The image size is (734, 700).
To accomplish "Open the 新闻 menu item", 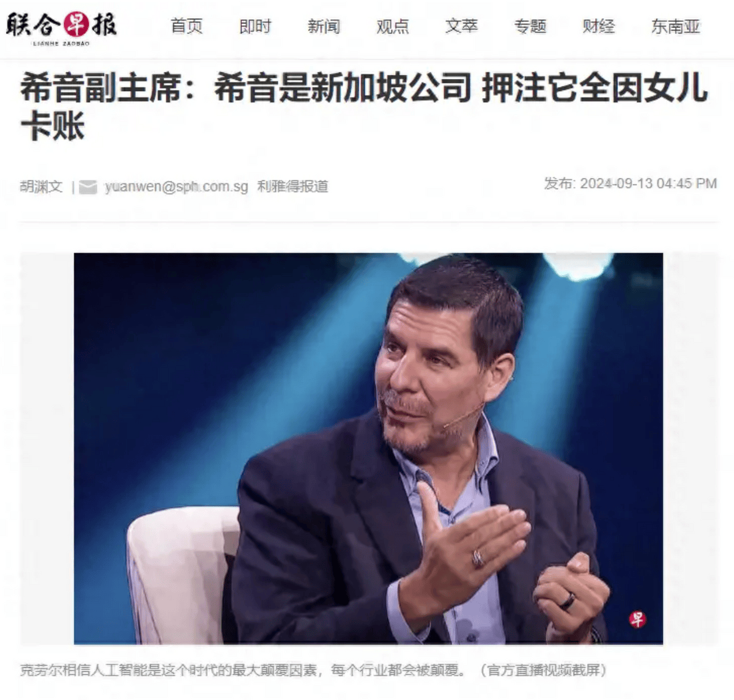I will point(324,26).
